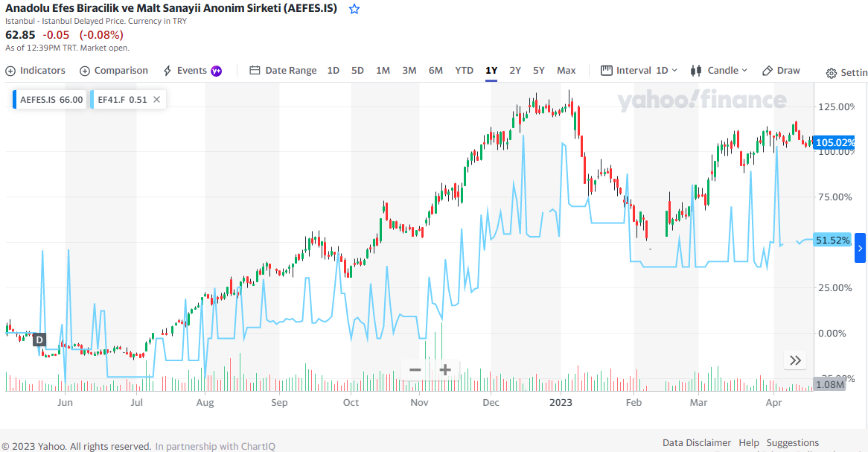
Task: Click the D dividend event marker
Action: point(39,340)
